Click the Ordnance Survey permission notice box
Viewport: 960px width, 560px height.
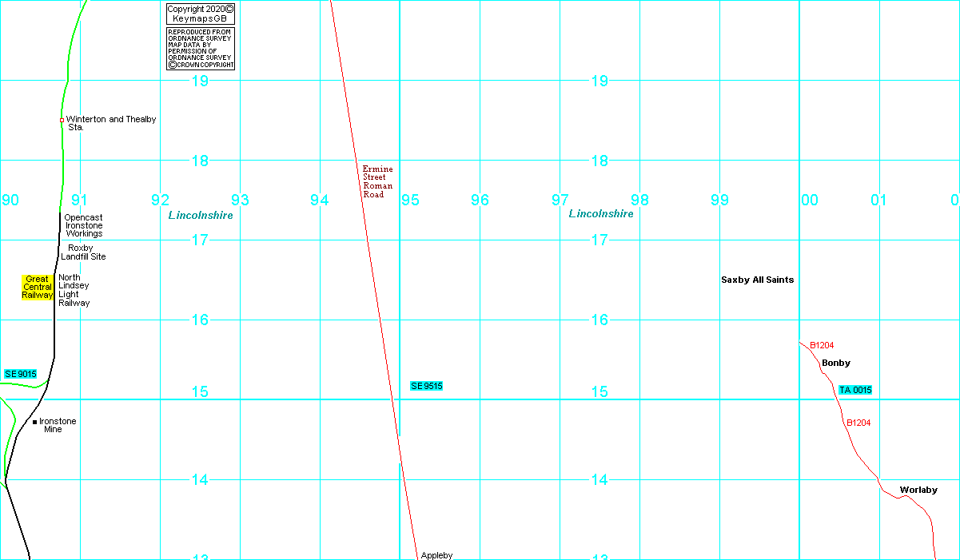tap(201, 49)
